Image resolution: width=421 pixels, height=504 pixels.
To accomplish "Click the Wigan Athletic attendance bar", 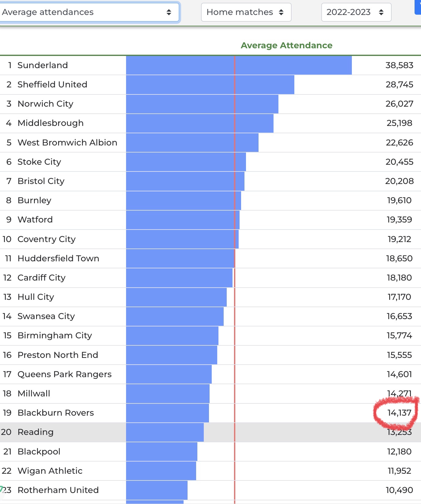I will 161,471.
